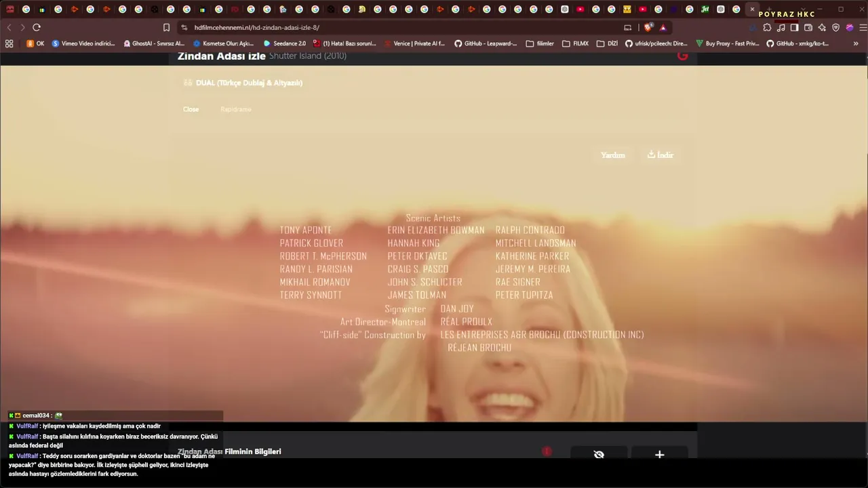Open the GhostAI bookmark

154,43
